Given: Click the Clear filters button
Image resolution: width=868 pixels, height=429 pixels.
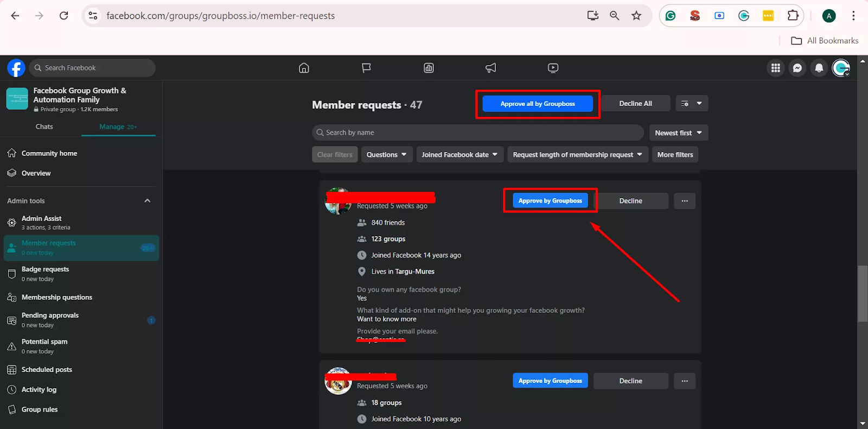Looking at the screenshot, I should click(335, 155).
